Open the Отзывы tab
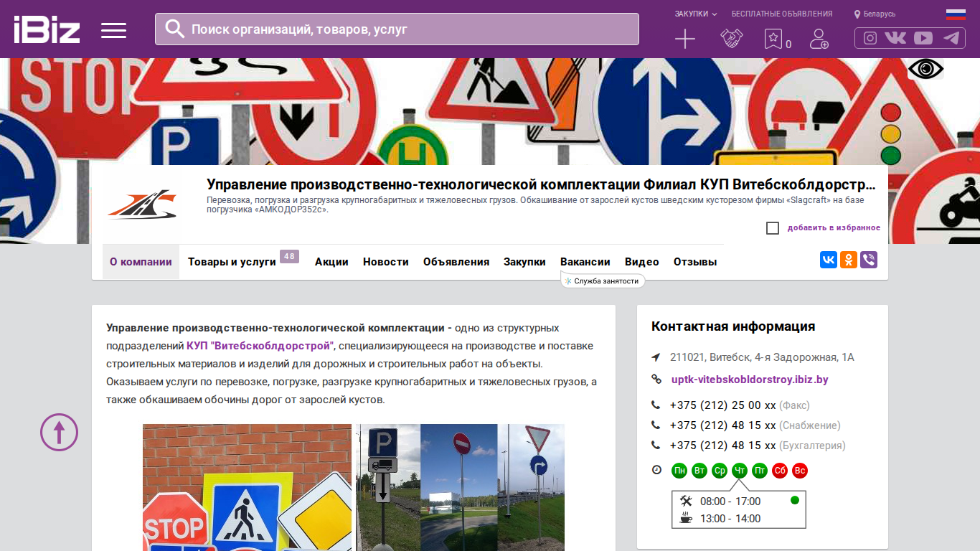Viewport: 980px width, 551px height. tap(695, 262)
